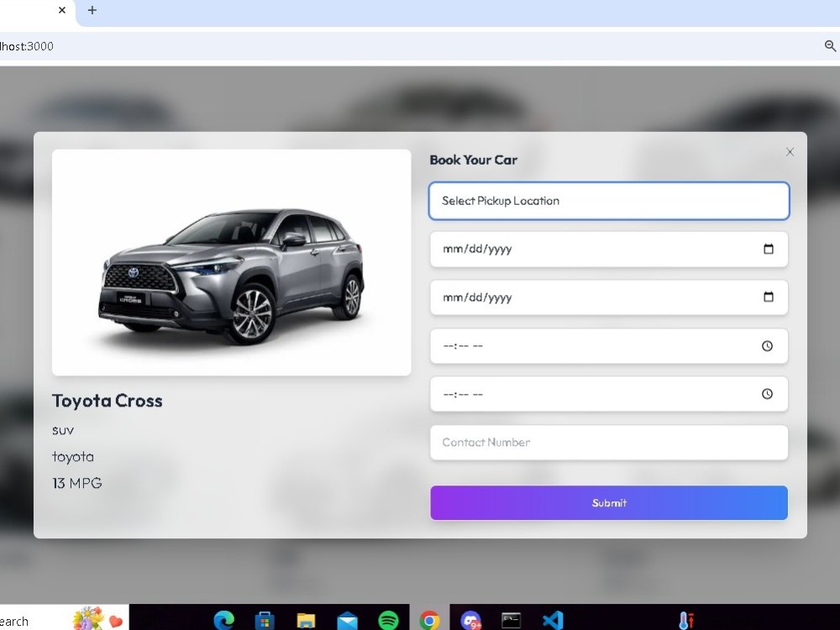This screenshot has height=630, width=840.
Task: Focus the first mm/dd/yyyy date input
Action: tap(608, 249)
